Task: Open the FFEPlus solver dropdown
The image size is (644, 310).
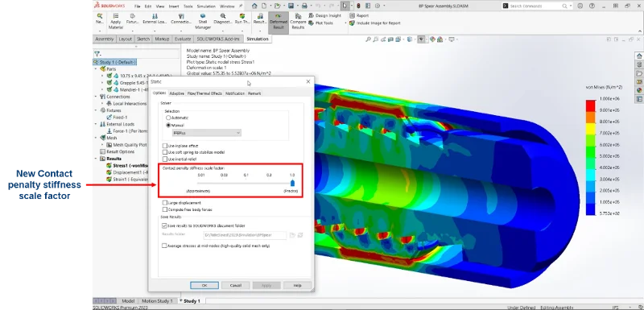Action: tap(207, 133)
